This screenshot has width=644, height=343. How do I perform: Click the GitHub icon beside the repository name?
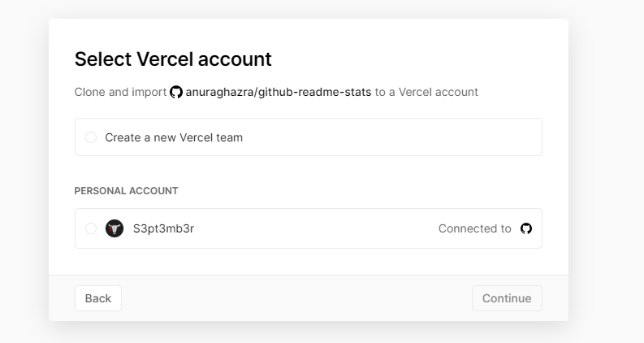[x=176, y=92]
